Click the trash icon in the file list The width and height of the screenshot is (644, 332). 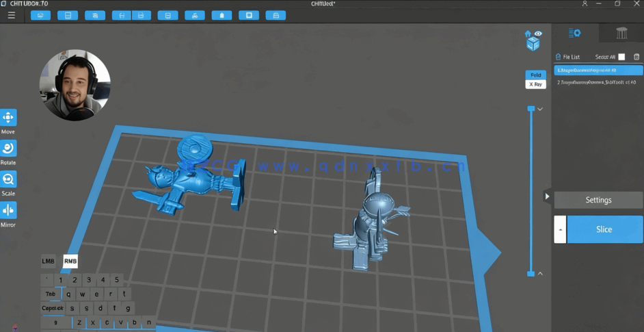tap(636, 57)
